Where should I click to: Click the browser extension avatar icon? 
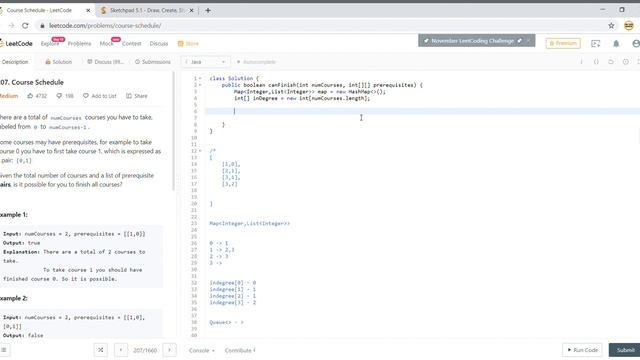pyautogui.click(x=629, y=25)
